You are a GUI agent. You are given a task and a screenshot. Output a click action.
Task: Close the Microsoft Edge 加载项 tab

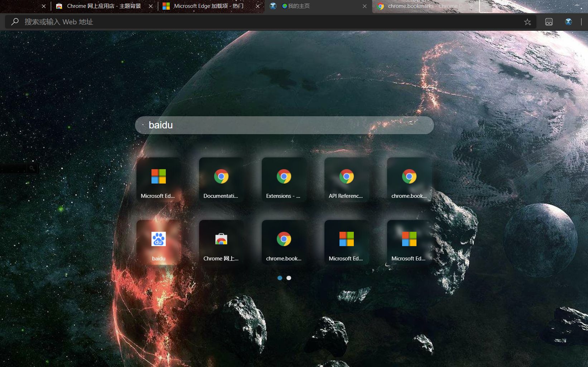(257, 6)
